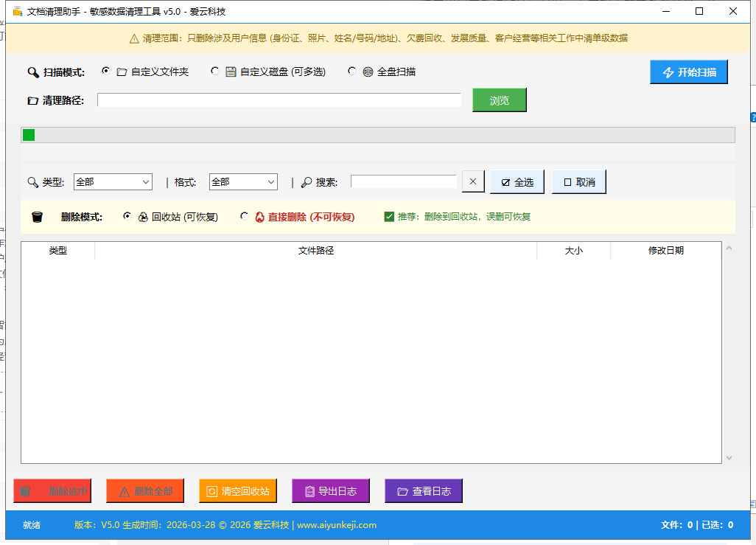Click the 取消 button

coord(579,182)
